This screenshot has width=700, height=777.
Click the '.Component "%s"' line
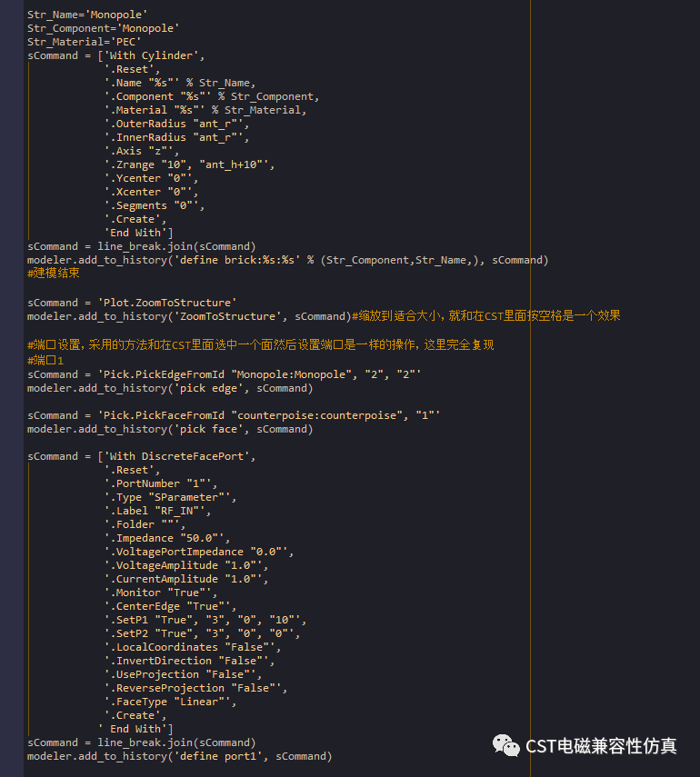pos(212,96)
